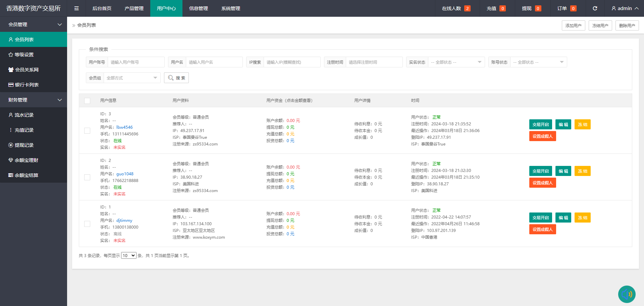
Task: Open the 产品管理 top menu
Action: pos(134,8)
